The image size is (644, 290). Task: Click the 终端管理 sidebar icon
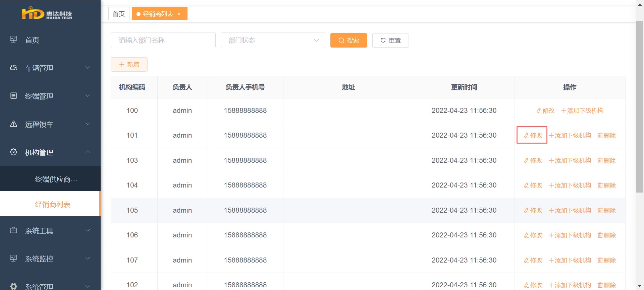point(13,96)
